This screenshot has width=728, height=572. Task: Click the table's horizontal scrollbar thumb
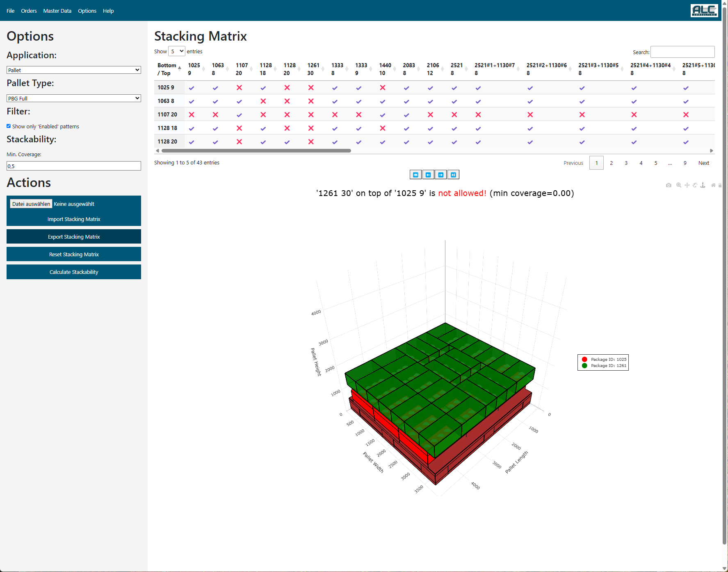tap(256, 150)
